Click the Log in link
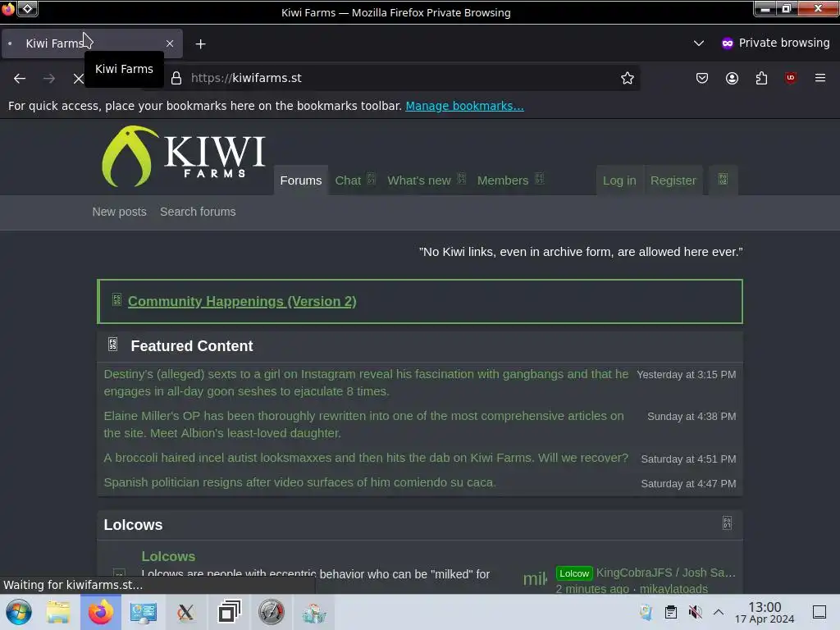The image size is (840, 630). pos(619,180)
